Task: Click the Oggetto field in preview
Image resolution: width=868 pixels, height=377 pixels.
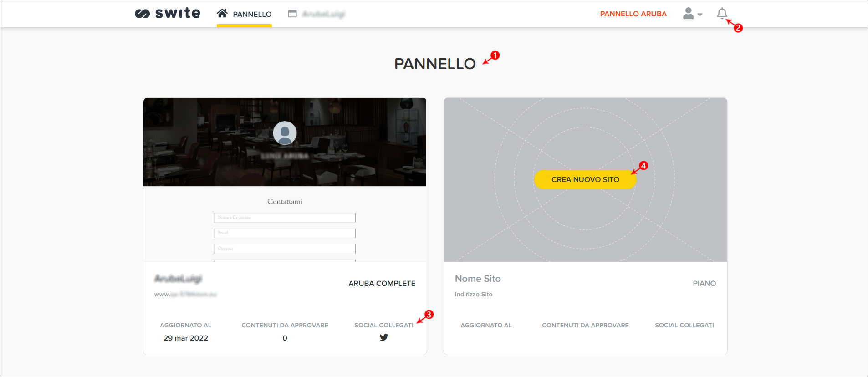Action: (285, 249)
